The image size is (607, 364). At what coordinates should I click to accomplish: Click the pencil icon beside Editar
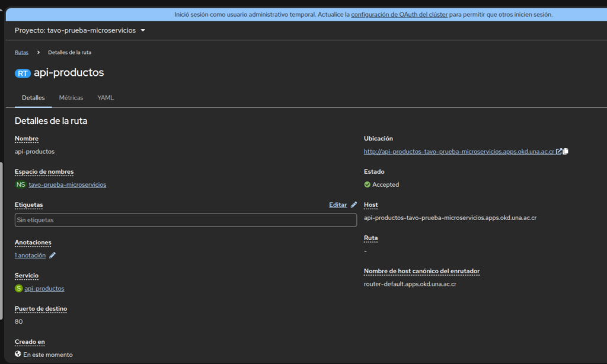354,205
